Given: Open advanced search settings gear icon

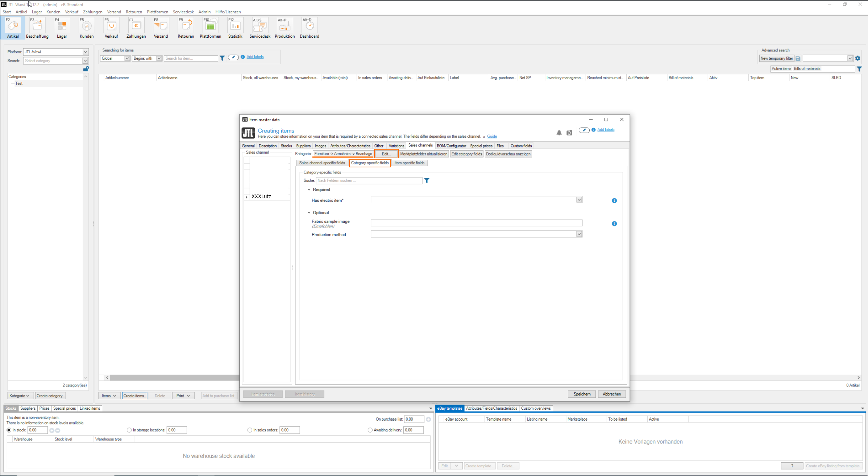Looking at the screenshot, I should click(857, 58).
